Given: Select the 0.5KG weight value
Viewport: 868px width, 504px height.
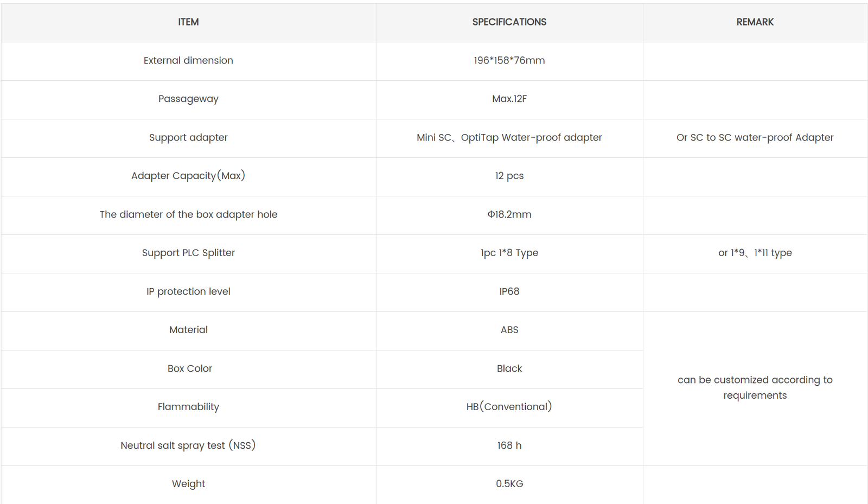Looking at the screenshot, I should [x=509, y=484].
